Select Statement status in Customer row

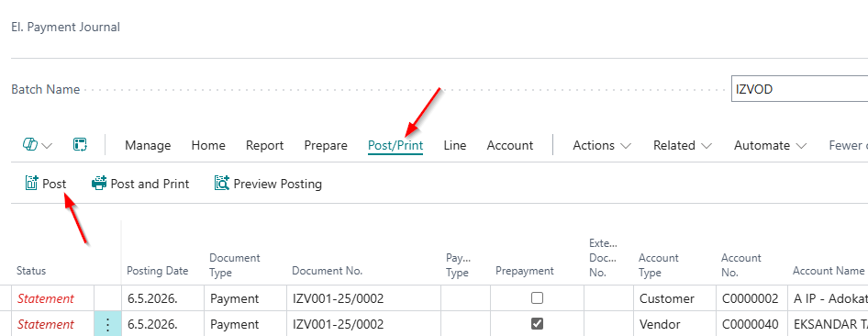tap(45, 299)
